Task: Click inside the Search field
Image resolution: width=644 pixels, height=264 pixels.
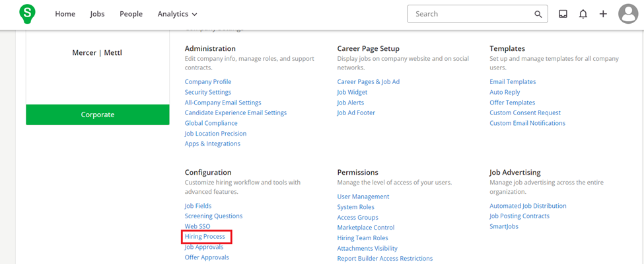Action: click(478, 14)
